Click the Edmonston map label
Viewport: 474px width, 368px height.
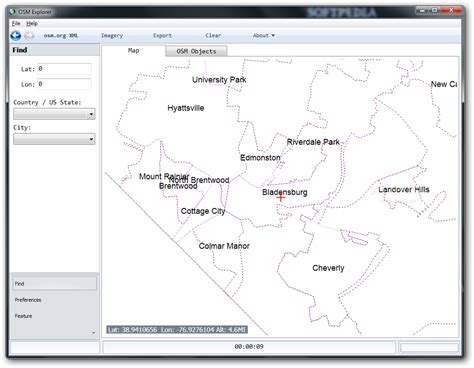point(260,158)
